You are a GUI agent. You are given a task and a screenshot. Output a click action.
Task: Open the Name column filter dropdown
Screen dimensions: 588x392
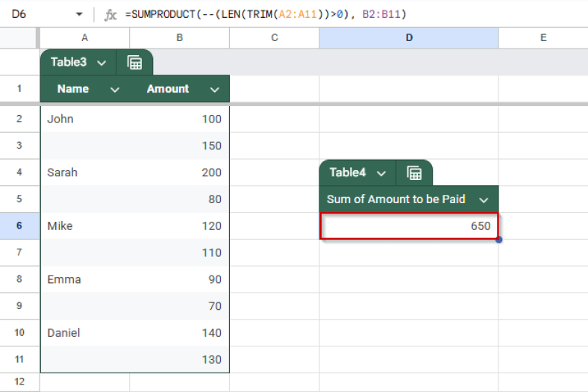click(115, 90)
